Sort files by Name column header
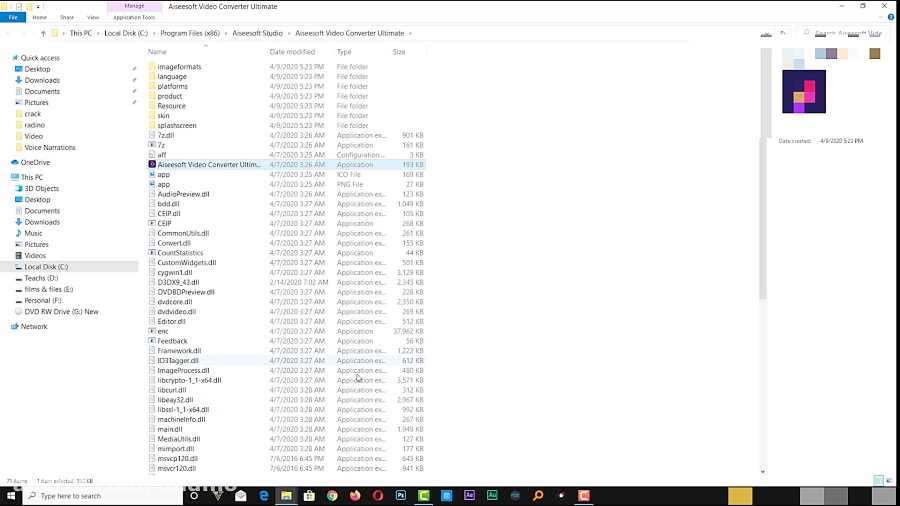 [157, 52]
